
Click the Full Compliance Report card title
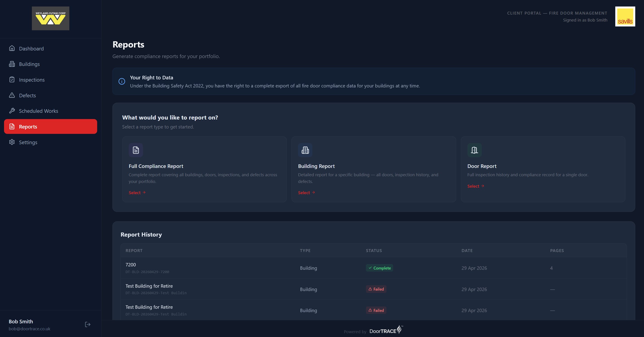(x=156, y=166)
